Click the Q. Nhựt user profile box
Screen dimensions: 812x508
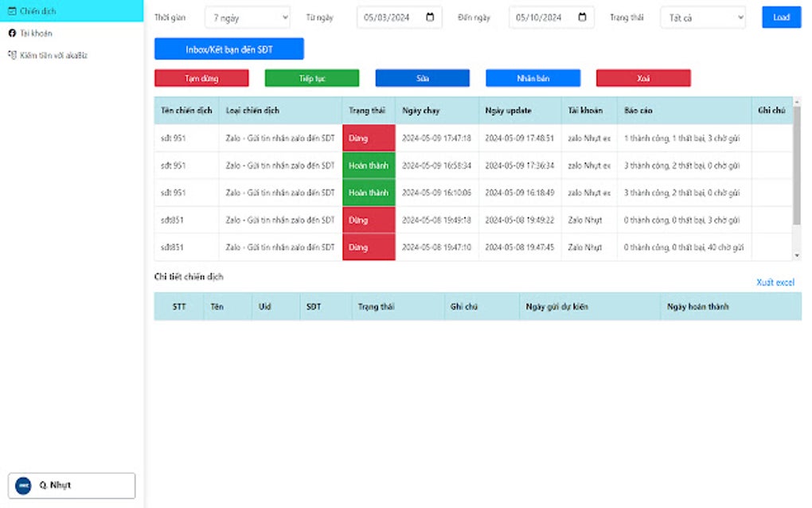pyautogui.click(x=72, y=486)
